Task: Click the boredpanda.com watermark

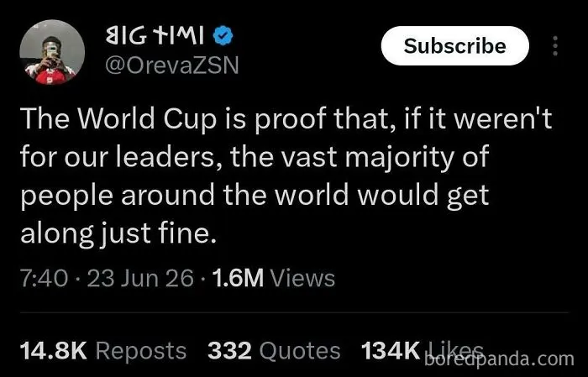Action: pyautogui.click(x=499, y=359)
